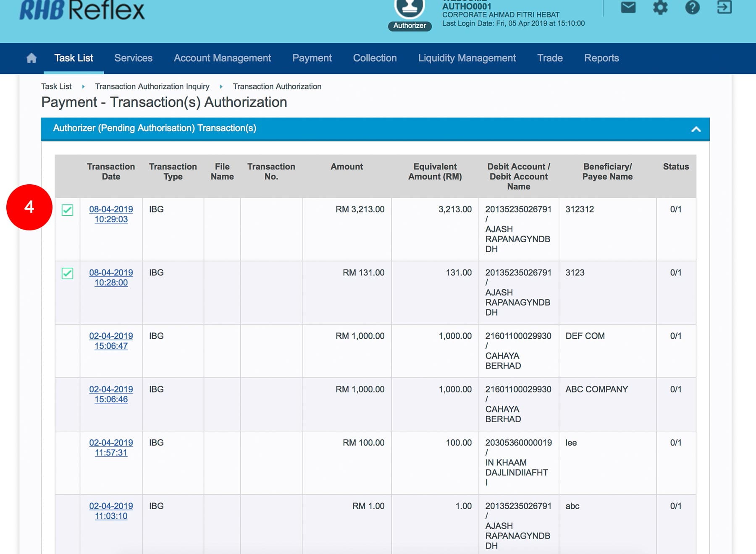
Task: Open transaction dated 08-04-2019 10:29:03
Action: pos(111,214)
